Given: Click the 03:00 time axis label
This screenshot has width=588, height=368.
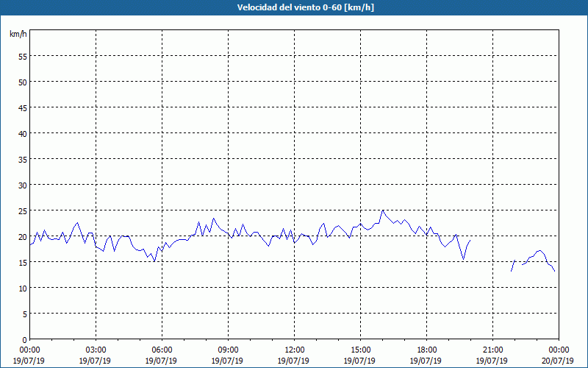Looking at the screenshot, I should point(96,350).
